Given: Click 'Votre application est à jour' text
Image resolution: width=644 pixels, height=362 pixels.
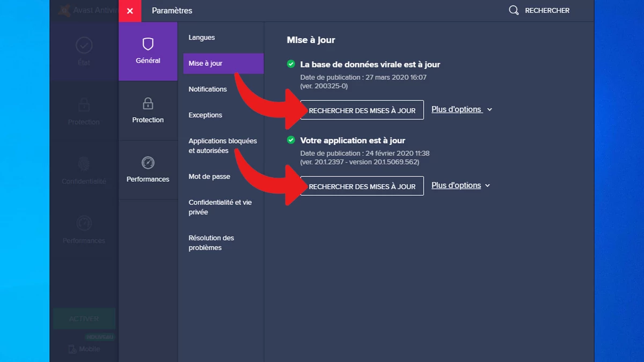Looking at the screenshot, I should [353, 141].
